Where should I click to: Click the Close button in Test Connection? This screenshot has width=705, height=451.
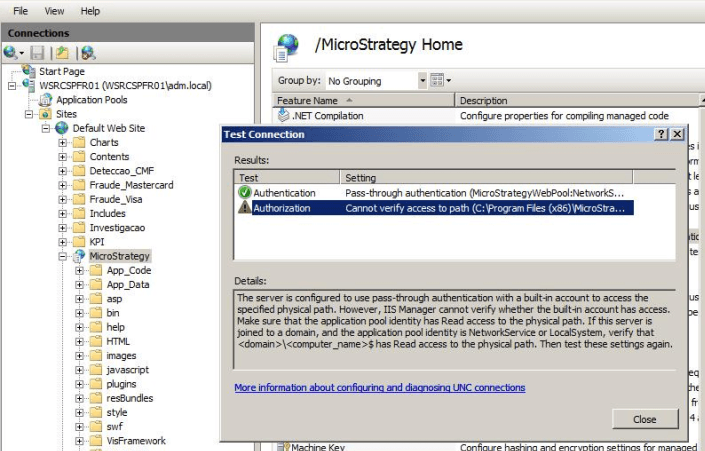click(x=645, y=419)
